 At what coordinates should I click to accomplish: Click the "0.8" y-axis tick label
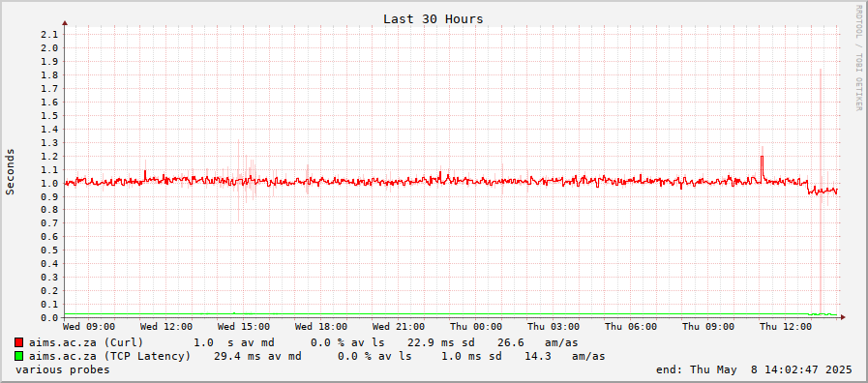click(x=48, y=210)
